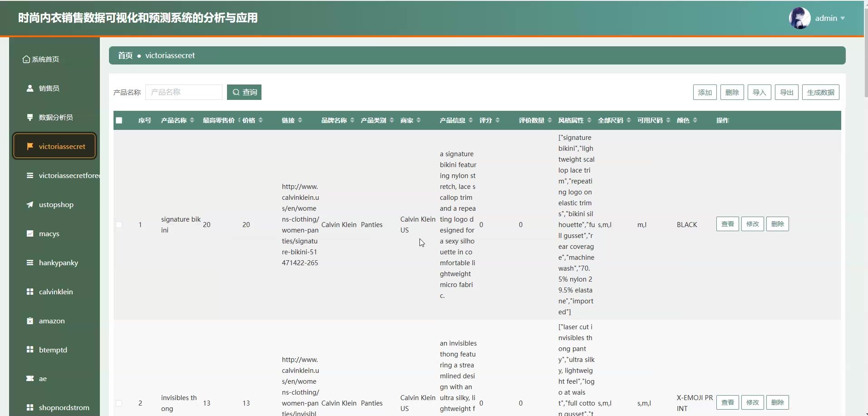Viewport: 868px width, 416px height.
Task: Click the grid icon beside calvinklein
Action: pos(30,292)
